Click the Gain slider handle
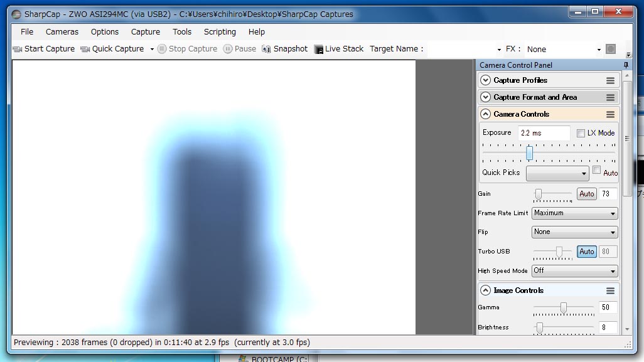 click(x=539, y=194)
